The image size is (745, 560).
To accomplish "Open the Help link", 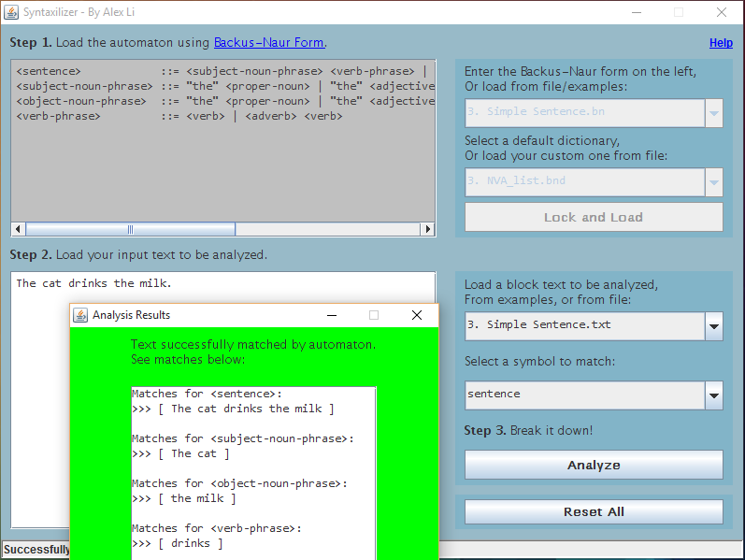I will (721, 43).
